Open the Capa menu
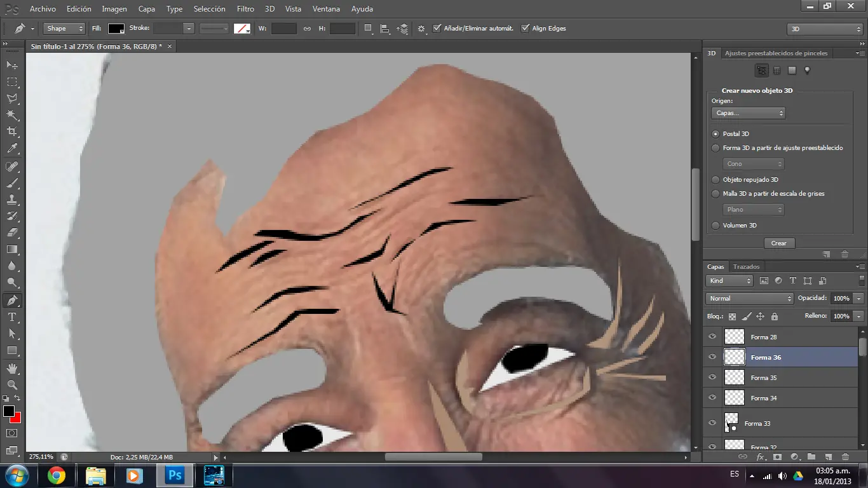The height and width of the screenshot is (488, 868). coord(147,9)
